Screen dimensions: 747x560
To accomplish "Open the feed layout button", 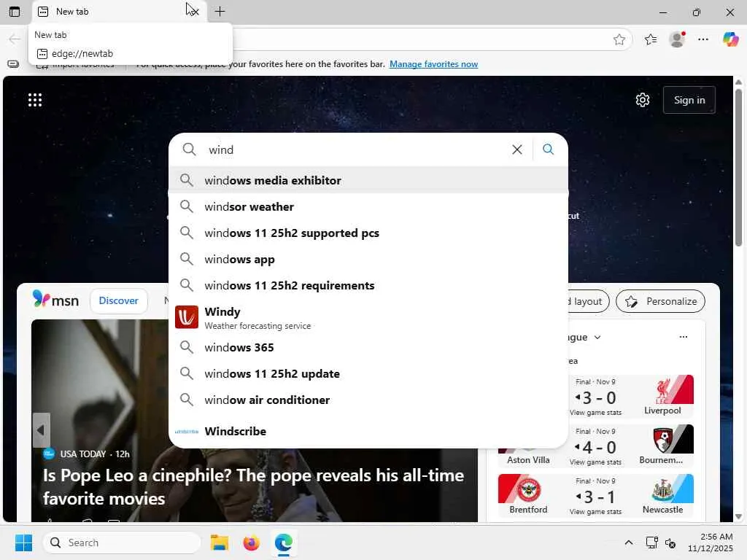I will 589,301.
